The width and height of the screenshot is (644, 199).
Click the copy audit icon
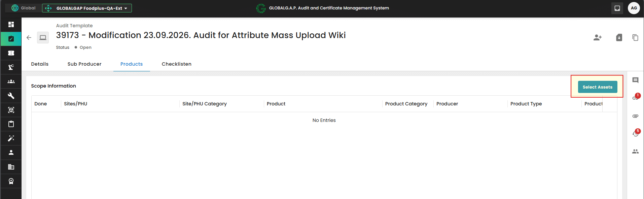[x=635, y=37]
